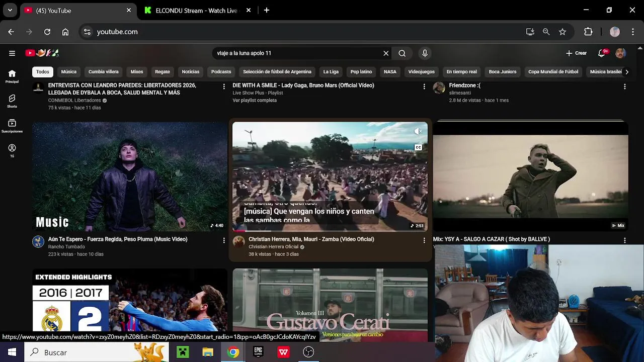
Task: Open Rancho Tumbado channel name
Action: 66,247
